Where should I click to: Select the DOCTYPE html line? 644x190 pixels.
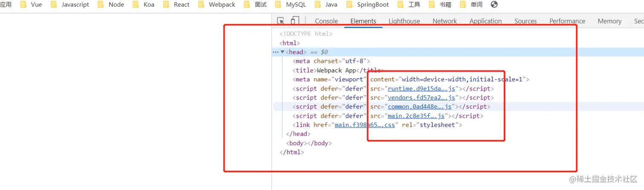point(306,34)
